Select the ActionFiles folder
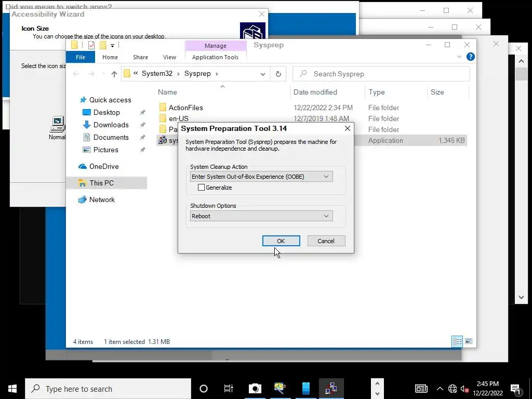Screen dimensions: 532x399 (x=186, y=108)
